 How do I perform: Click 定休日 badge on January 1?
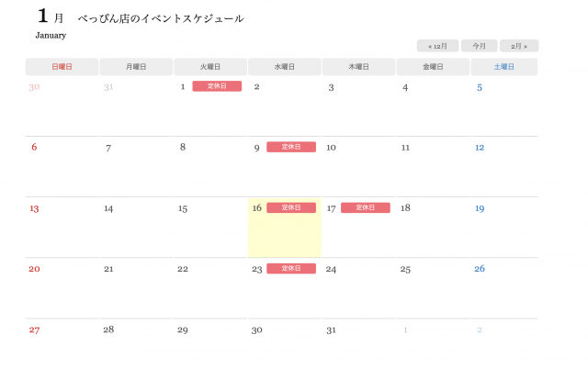217,86
